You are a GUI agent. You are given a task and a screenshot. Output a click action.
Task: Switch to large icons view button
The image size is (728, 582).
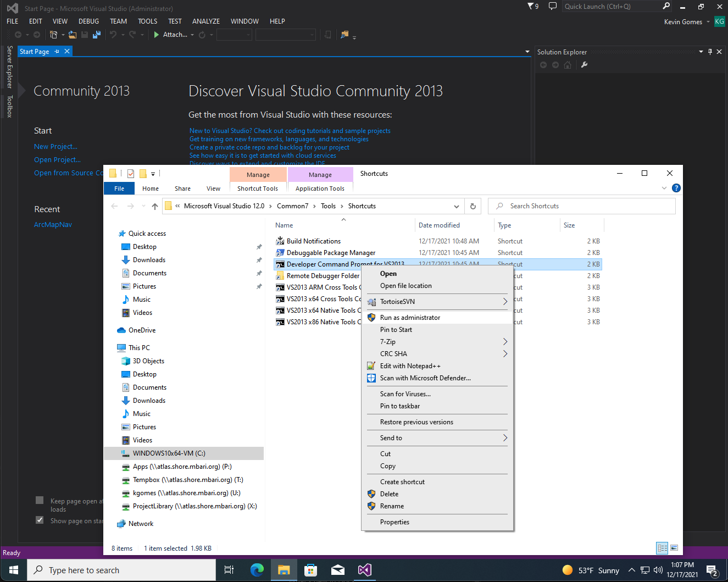pos(674,548)
